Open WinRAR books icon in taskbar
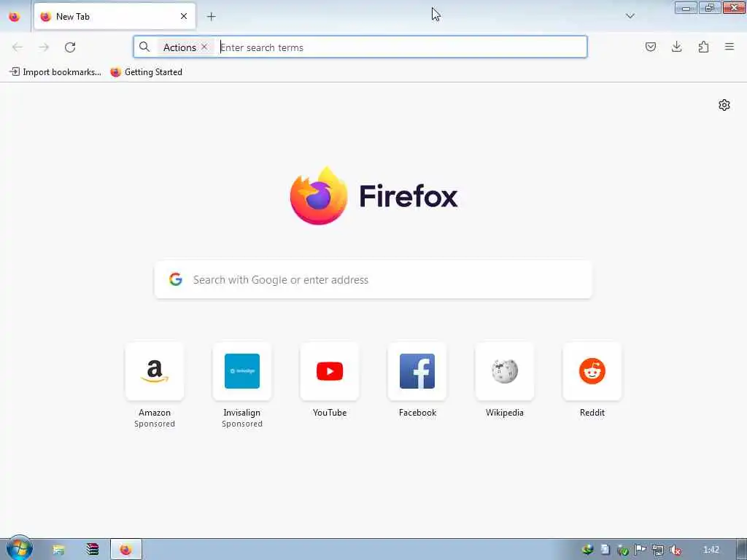Screen dimensions: 747x560 coord(93,550)
